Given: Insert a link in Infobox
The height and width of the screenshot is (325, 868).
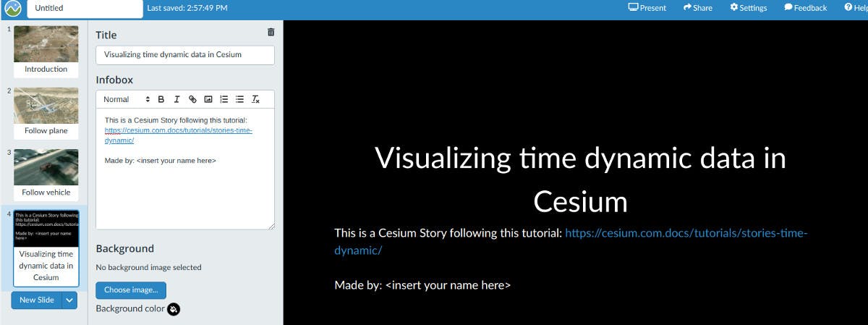Looking at the screenshot, I should click(x=192, y=99).
